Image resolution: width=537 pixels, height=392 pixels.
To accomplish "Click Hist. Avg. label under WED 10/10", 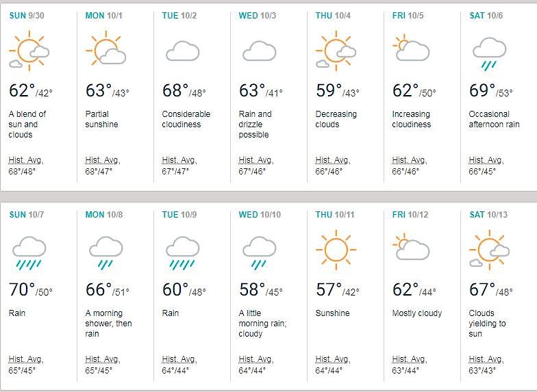I will pyautogui.click(x=256, y=359).
